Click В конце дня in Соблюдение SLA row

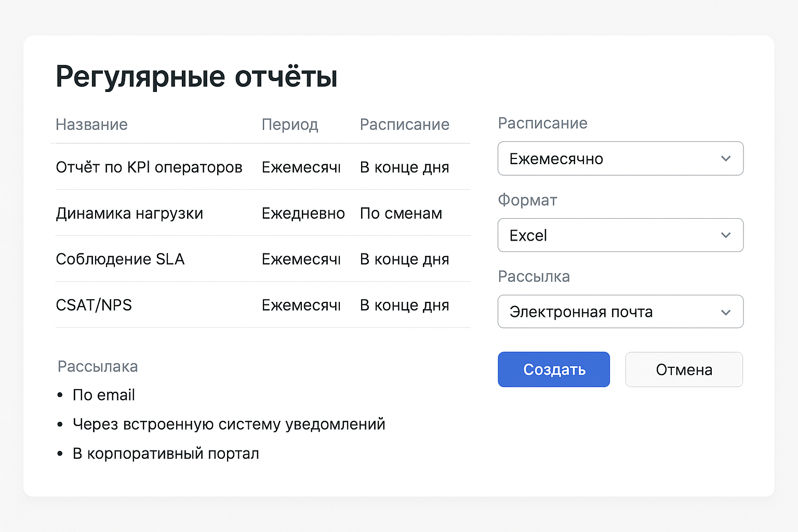405,259
